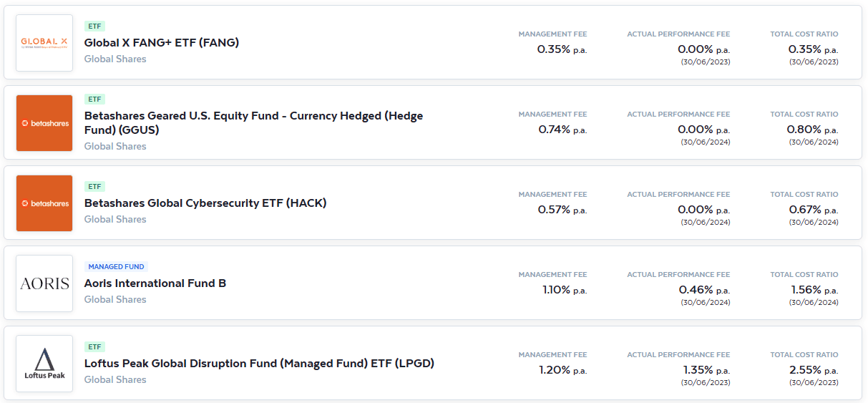The width and height of the screenshot is (868, 403).
Task: Click the ETF badge on the HACK card
Action: (x=94, y=186)
